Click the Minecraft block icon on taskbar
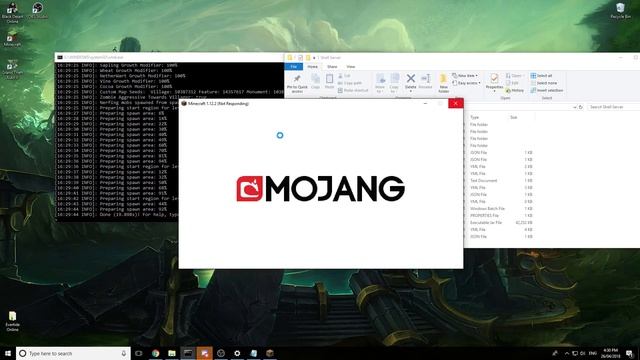Screen dimensions: 640x360 pos(269,353)
